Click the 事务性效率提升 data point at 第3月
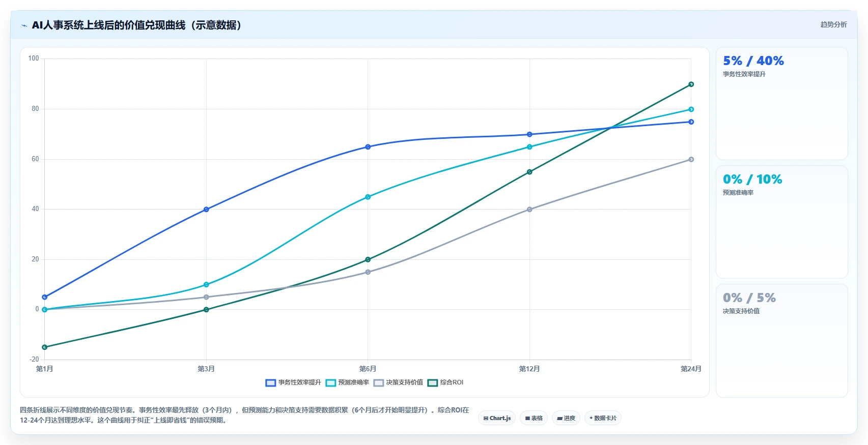The height and width of the screenshot is (445, 868). point(206,210)
